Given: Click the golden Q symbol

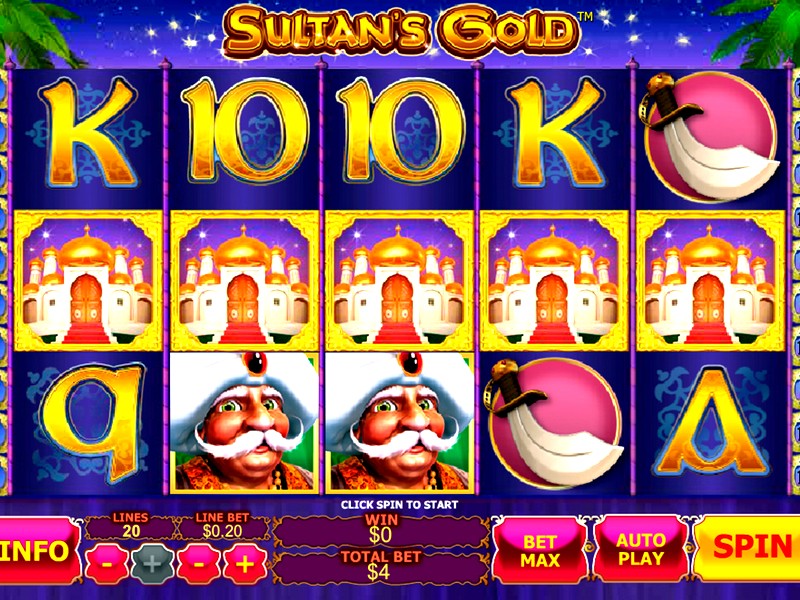Looking at the screenshot, I should [91, 421].
